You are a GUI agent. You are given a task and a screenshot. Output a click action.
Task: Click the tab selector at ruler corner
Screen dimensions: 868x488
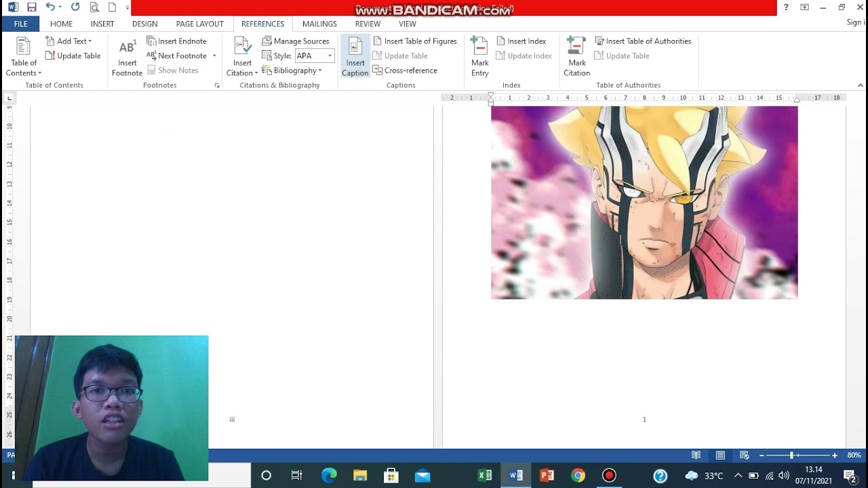(9, 98)
